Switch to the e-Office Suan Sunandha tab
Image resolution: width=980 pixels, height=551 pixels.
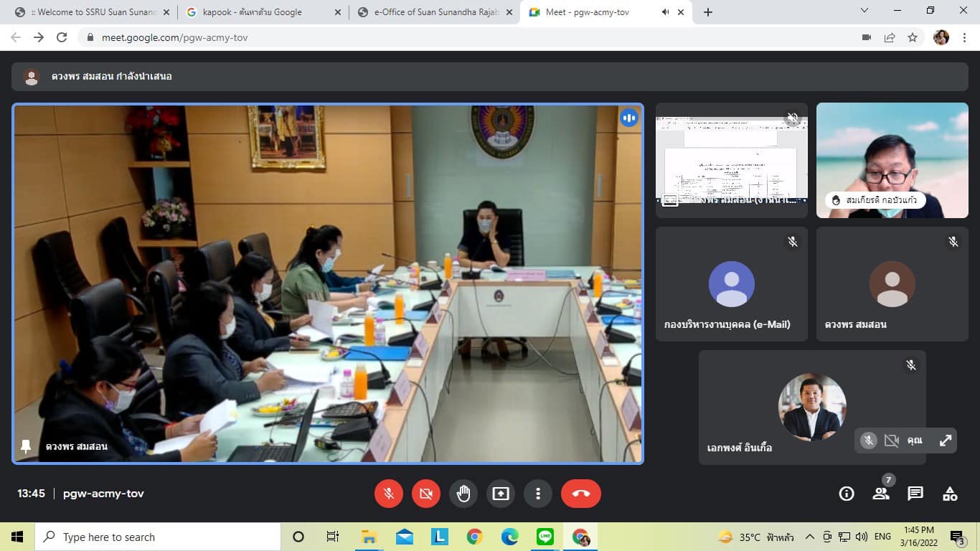point(436,12)
